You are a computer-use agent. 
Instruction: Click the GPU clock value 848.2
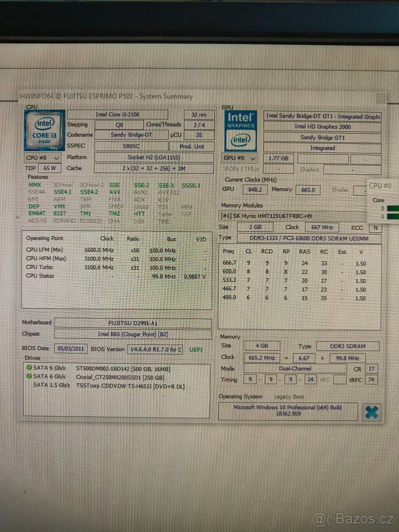click(x=255, y=190)
